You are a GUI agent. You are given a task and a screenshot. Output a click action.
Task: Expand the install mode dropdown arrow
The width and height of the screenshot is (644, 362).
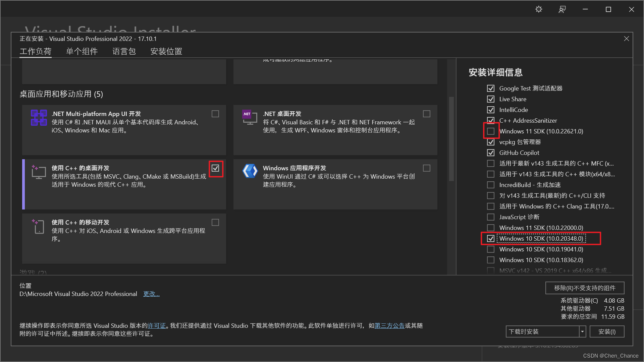click(583, 332)
